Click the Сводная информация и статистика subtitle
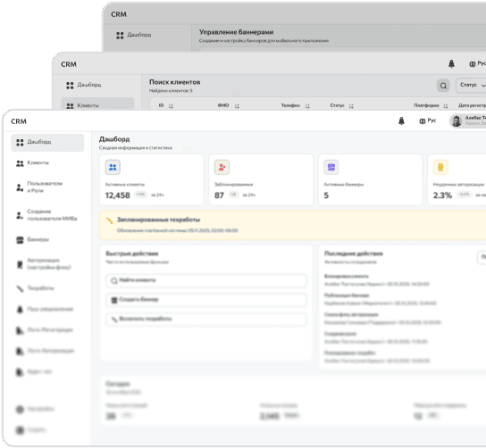 point(136,148)
